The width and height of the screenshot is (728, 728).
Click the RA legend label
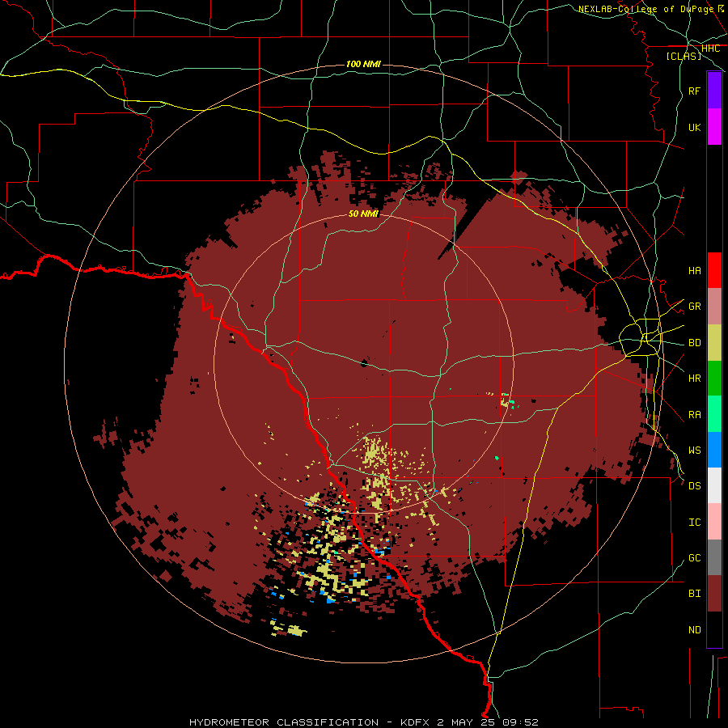coord(694,414)
